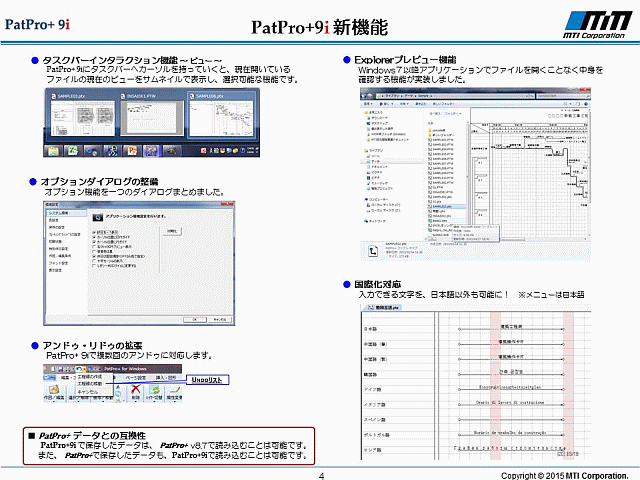Select the スペイン語 row label
This screenshot has width=640, height=480.
tap(374, 420)
